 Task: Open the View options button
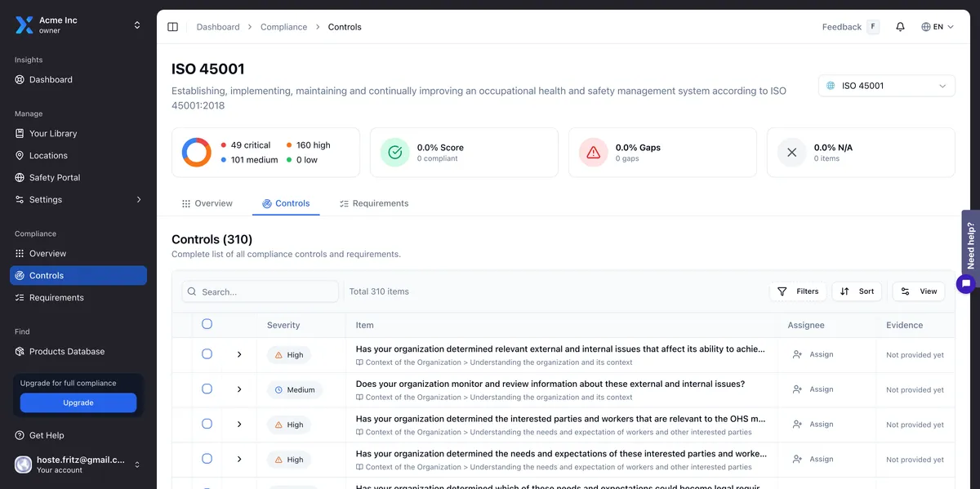(x=919, y=291)
